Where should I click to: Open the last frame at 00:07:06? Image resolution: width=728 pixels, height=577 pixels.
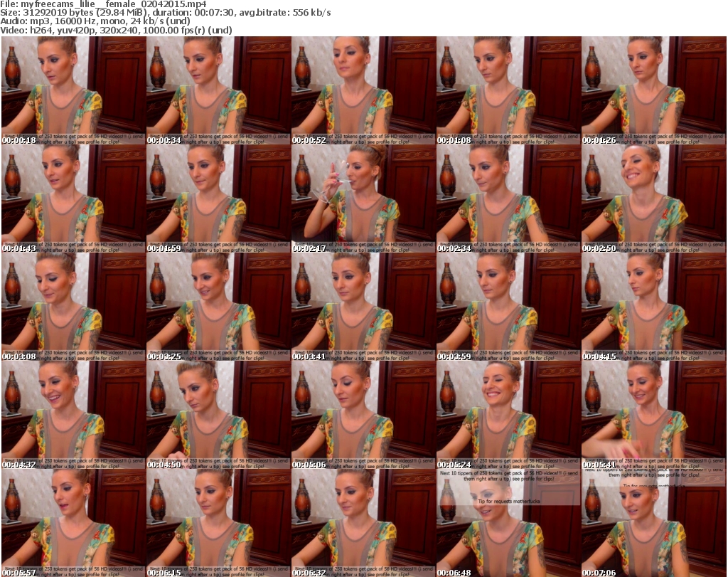coord(653,523)
